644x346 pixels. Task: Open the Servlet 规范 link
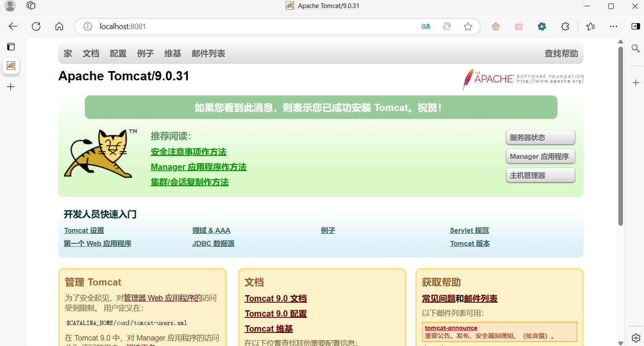(x=469, y=230)
